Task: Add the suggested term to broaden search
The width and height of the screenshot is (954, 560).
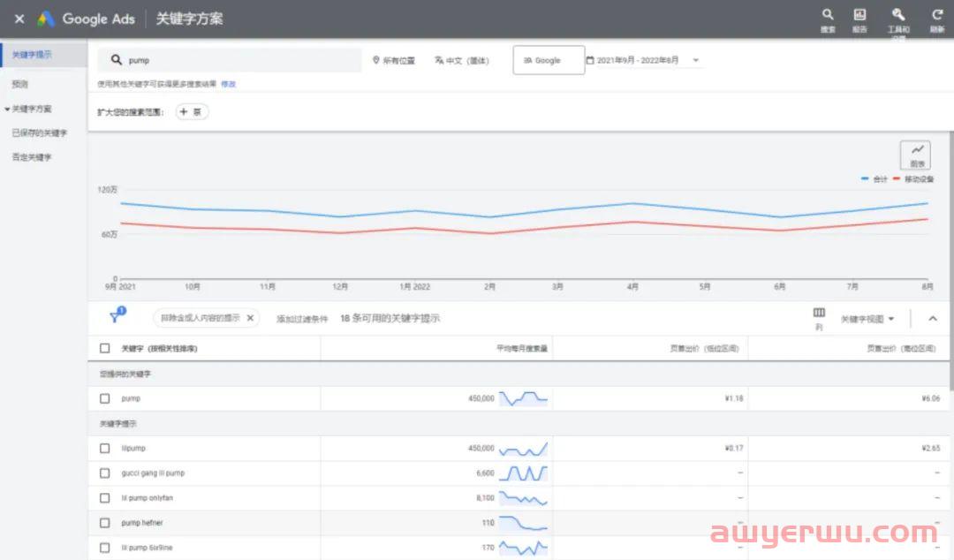Action: (x=192, y=112)
